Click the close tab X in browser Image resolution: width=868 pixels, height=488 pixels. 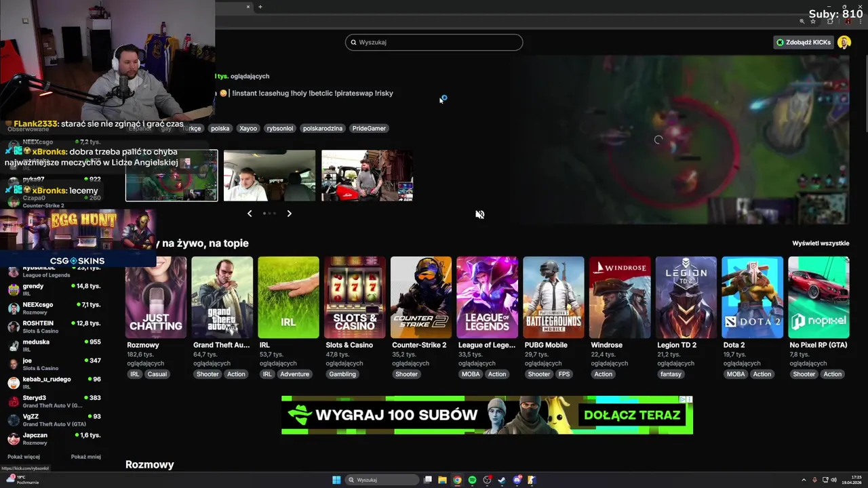click(248, 7)
